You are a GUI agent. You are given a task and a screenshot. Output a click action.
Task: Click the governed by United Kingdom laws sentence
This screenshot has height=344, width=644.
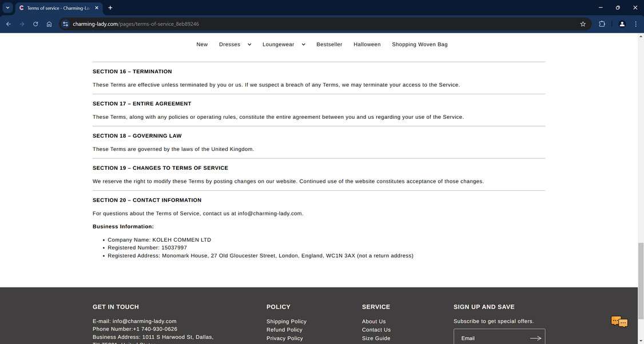[173, 149]
